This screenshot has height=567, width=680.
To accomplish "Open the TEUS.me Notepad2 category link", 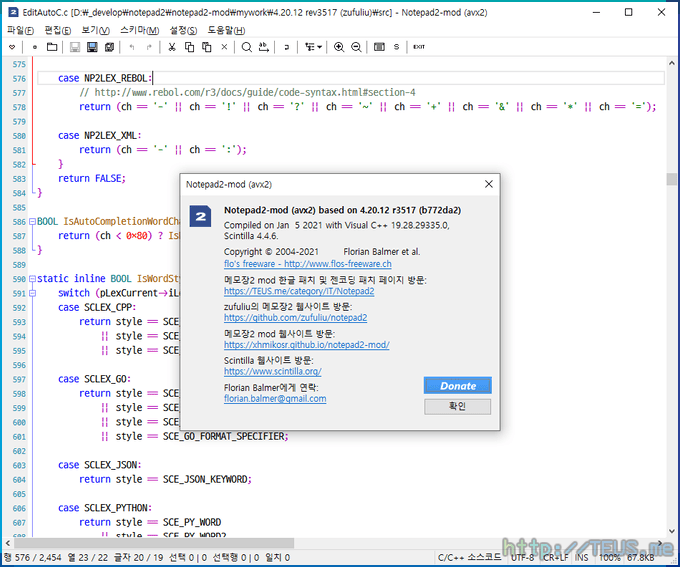I will pos(299,291).
